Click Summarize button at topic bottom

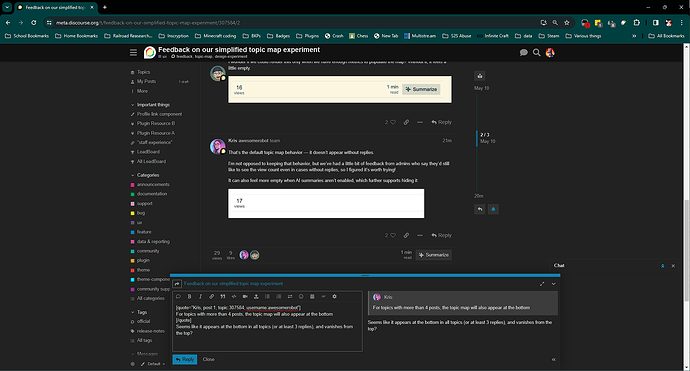click(434, 255)
